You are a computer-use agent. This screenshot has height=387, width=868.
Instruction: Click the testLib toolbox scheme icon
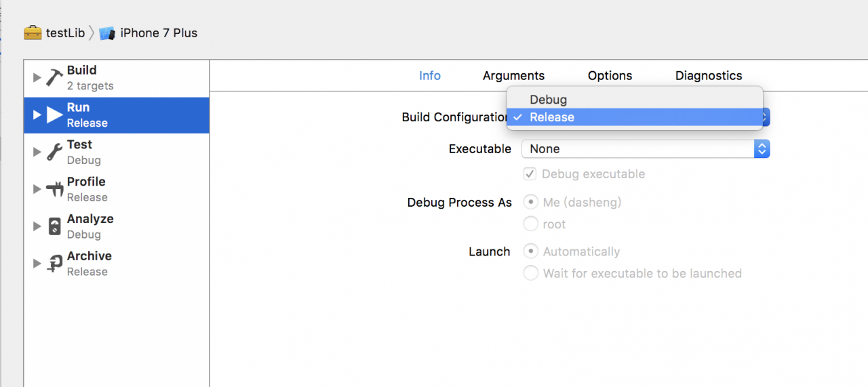(33, 33)
